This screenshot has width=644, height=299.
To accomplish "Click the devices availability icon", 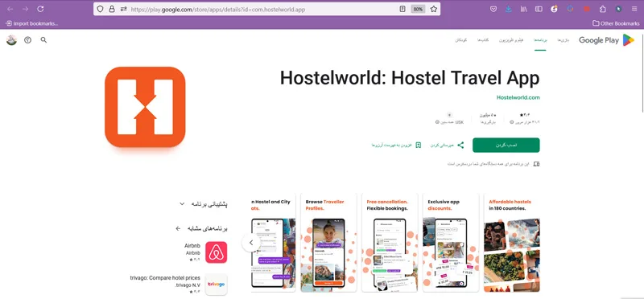I will point(536,164).
